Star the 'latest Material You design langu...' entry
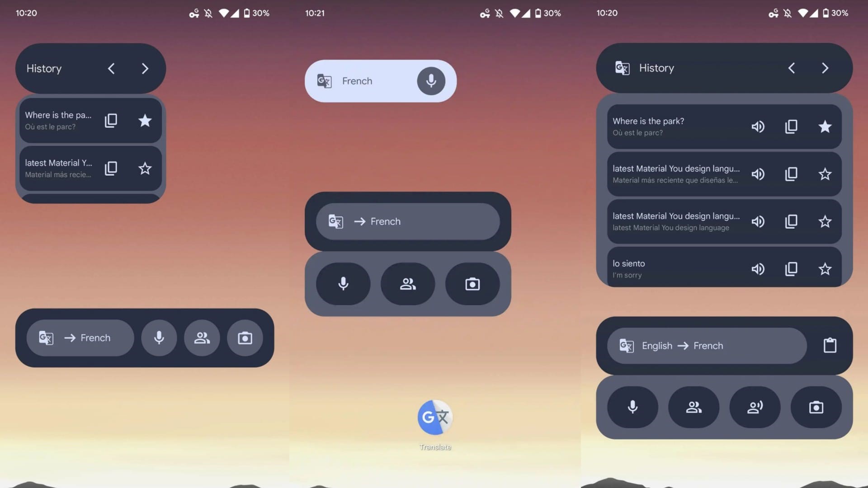 [825, 174]
